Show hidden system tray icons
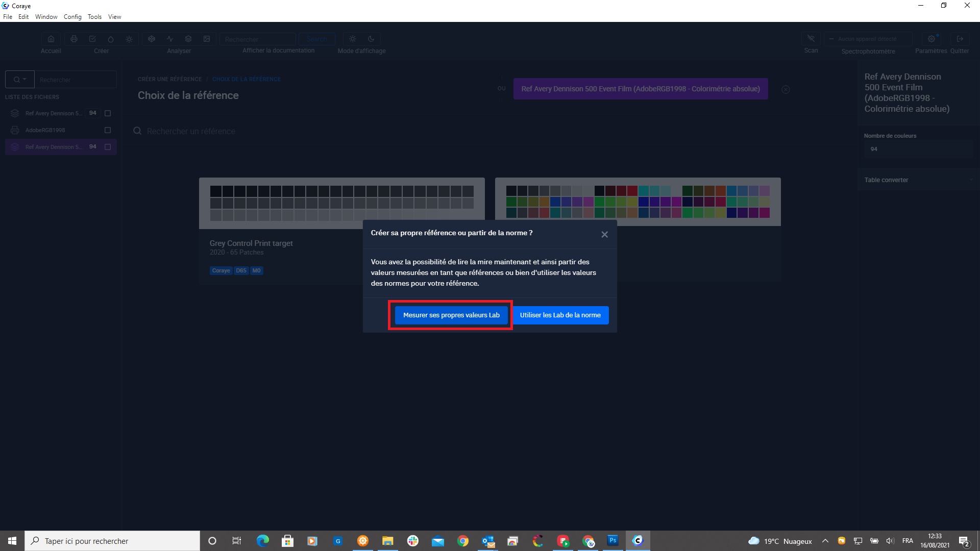Viewport: 980px width, 551px height. 825,541
